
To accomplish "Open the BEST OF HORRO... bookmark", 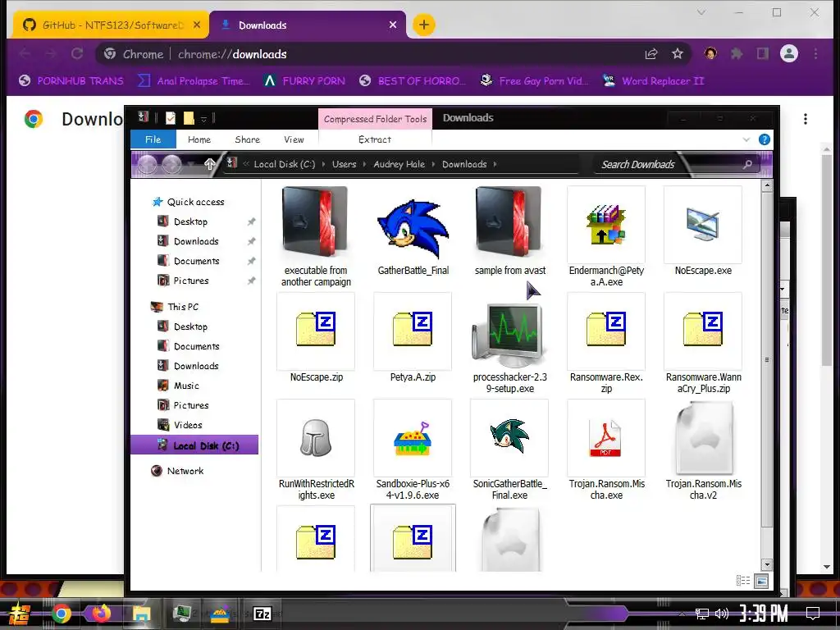I will coord(412,81).
